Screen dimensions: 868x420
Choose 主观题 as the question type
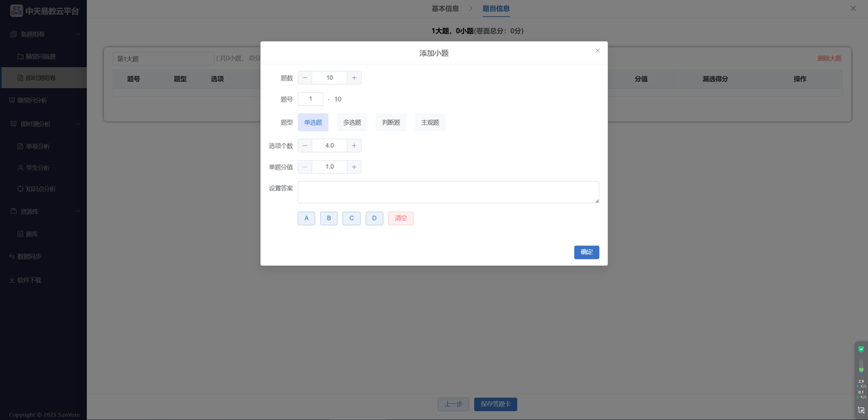[430, 123]
